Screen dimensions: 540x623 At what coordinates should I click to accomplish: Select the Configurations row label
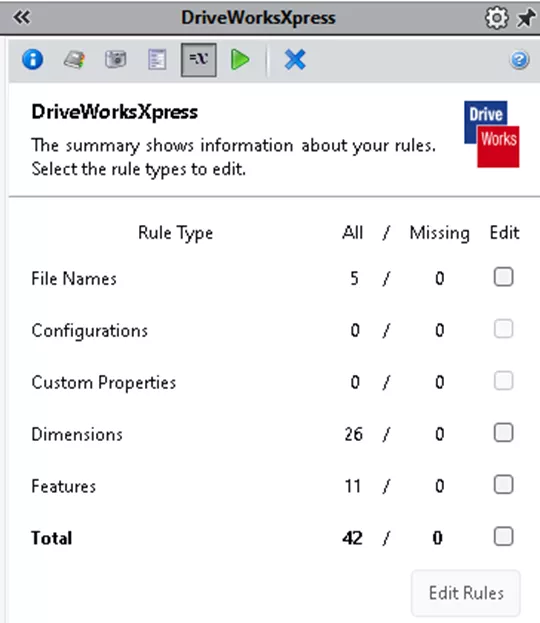[89, 331]
